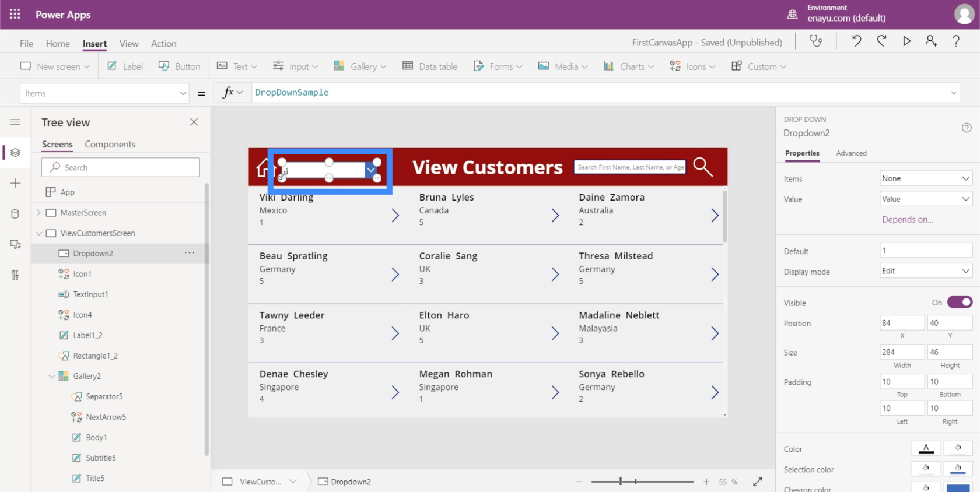Image resolution: width=980 pixels, height=492 pixels.
Task: Open next arrow for Viki Darling
Action: 395,216
